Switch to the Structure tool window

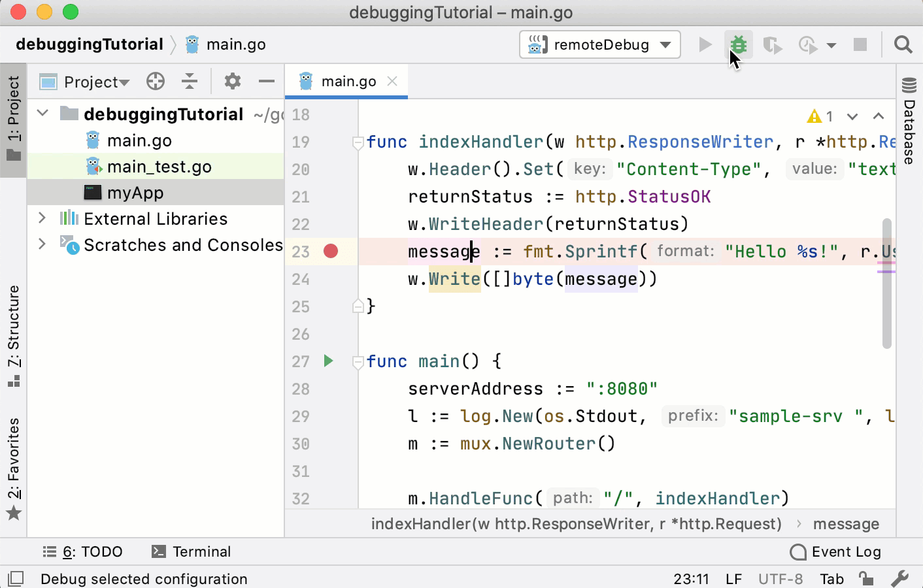tap(14, 333)
